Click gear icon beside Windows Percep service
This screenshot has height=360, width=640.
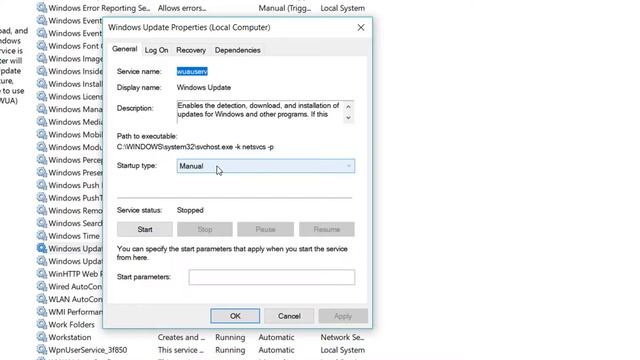42,160
